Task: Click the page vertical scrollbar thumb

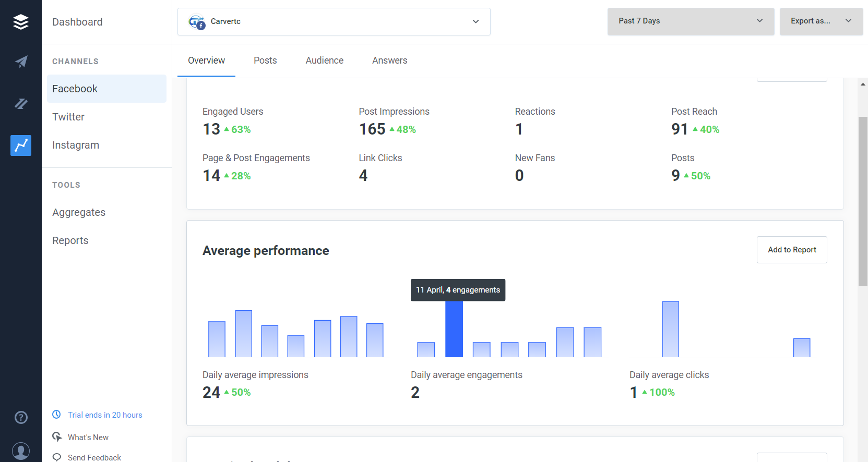Action: [x=863, y=201]
